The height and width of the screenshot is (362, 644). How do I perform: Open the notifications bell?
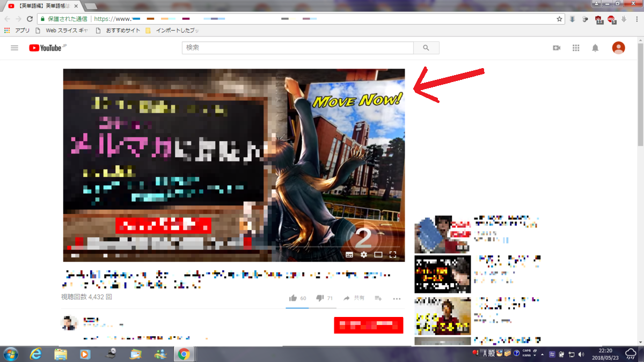pos(595,48)
